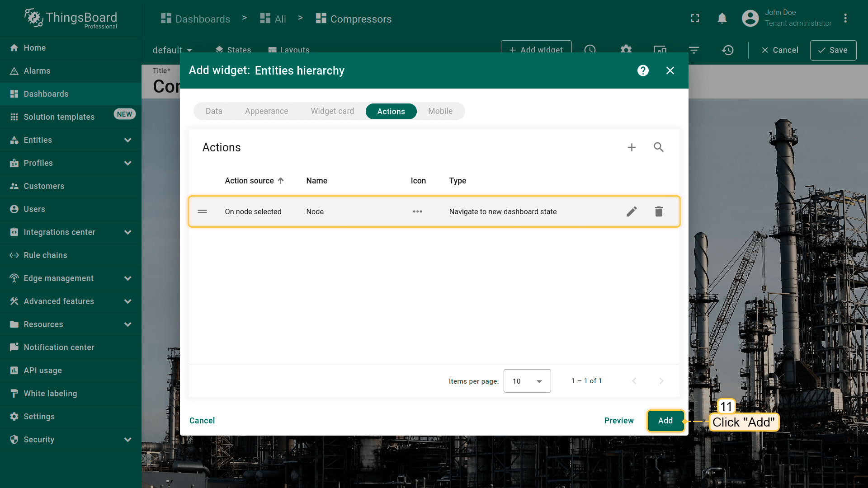The width and height of the screenshot is (868, 488).
Task: Cancel the add widget dialog
Action: click(202, 421)
